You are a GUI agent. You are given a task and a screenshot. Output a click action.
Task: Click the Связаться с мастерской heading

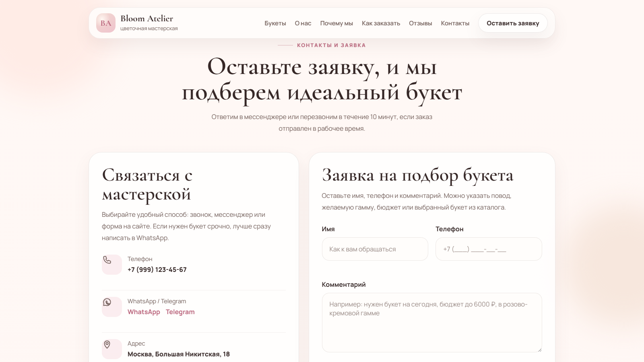147,185
